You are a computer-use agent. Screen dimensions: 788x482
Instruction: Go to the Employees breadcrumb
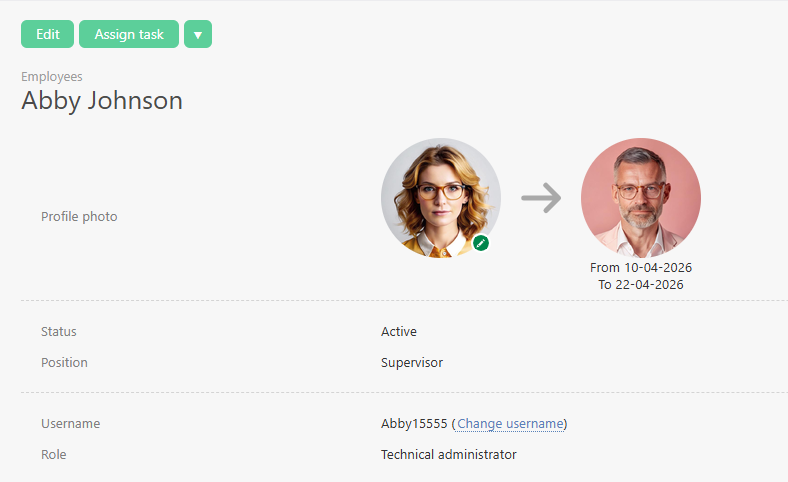(x=52, y=76)
